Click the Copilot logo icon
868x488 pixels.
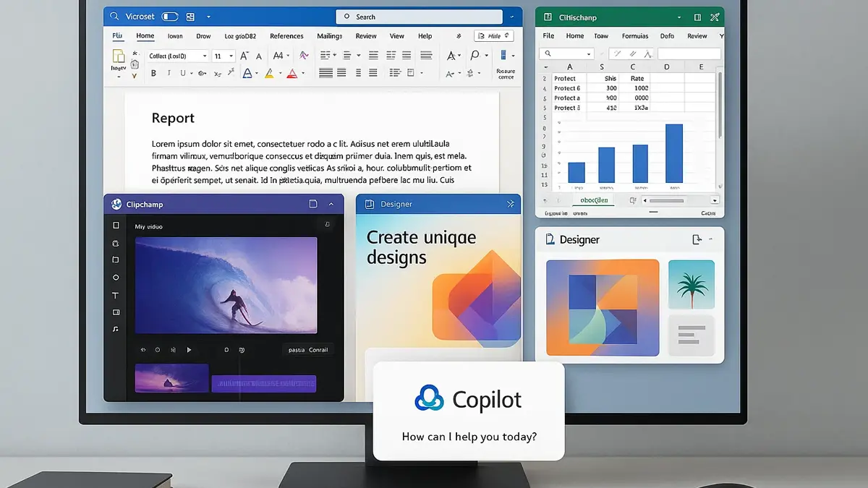(428, 398)
